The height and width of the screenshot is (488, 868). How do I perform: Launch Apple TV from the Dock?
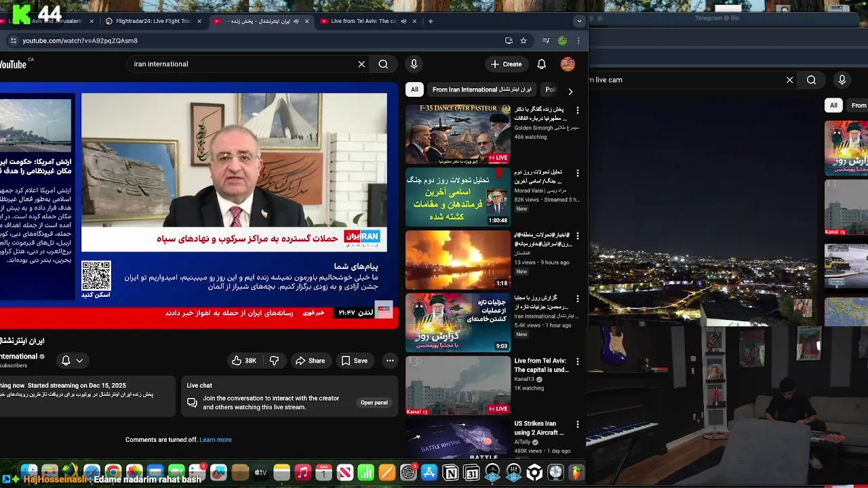(260, 472)
